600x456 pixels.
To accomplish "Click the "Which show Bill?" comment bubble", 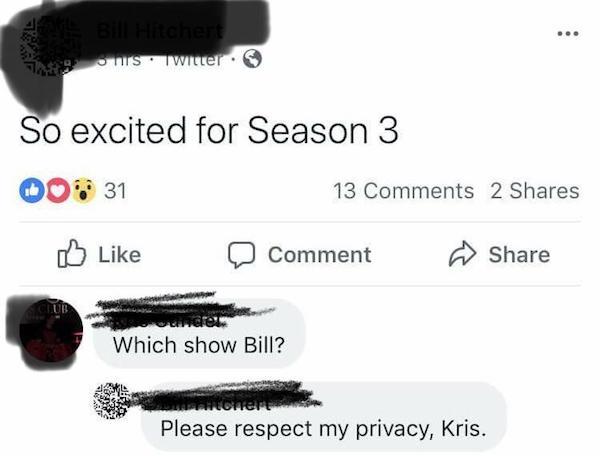I will point(199,333).
